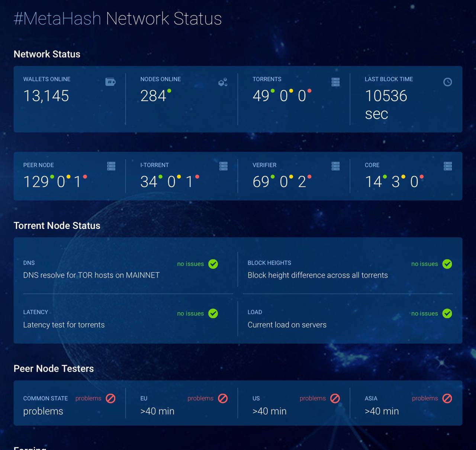Click the 'no issues' label in Latency row
Screen dimensions: 476x450
point(190,314)
